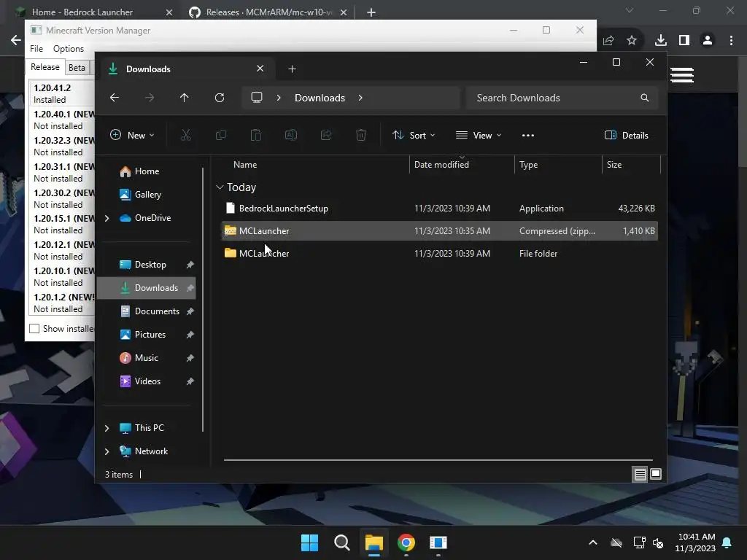Select the MCLauncher compressed zip file
Image resolution: width=747 pixels, height=560 pixels.
point(440,231)
